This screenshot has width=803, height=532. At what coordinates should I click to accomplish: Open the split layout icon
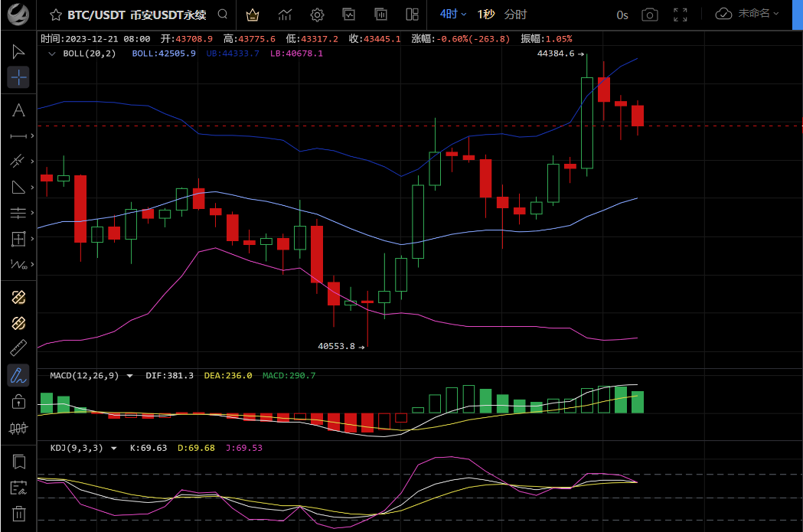pyautogui.click(x=413, y=15)
